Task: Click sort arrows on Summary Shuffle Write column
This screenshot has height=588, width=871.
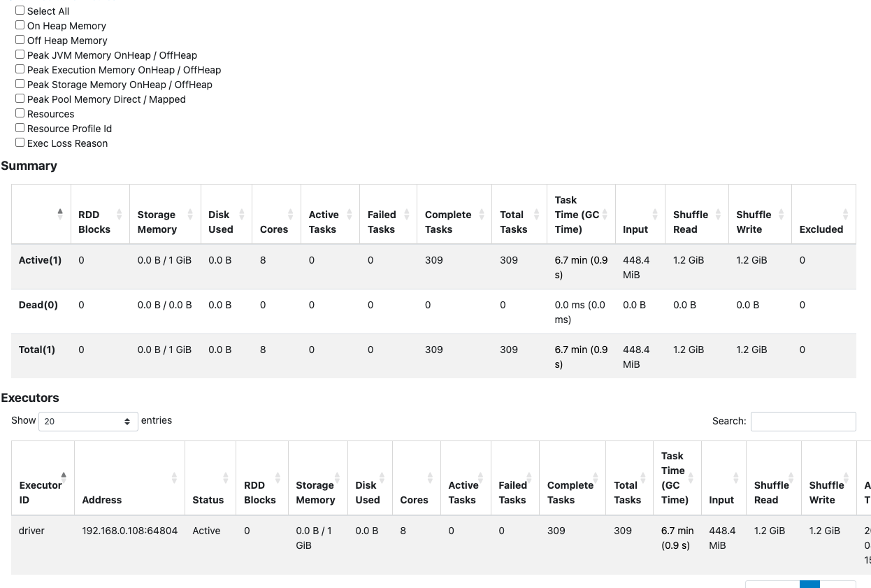Action: pos(781,215)
